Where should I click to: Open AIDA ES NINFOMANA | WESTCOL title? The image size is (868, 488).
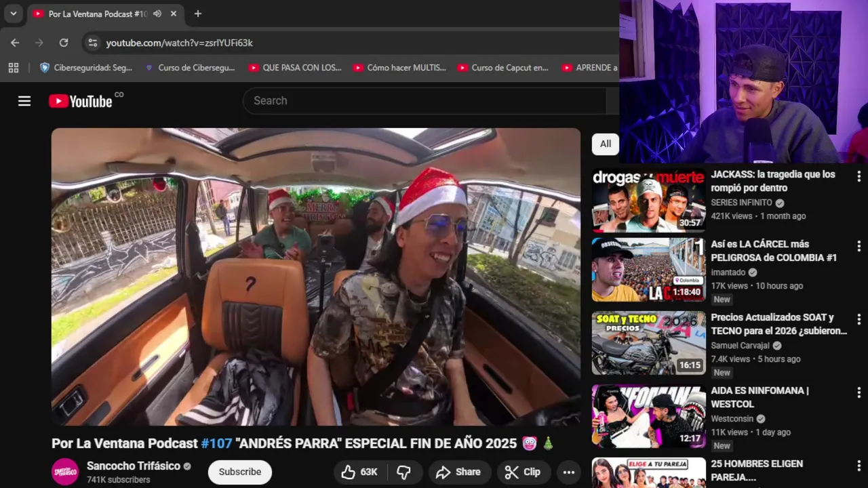759,397
